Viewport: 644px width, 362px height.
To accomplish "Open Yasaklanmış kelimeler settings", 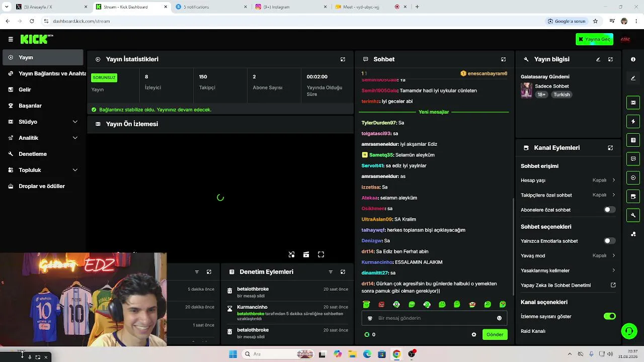I will [568, 270].
